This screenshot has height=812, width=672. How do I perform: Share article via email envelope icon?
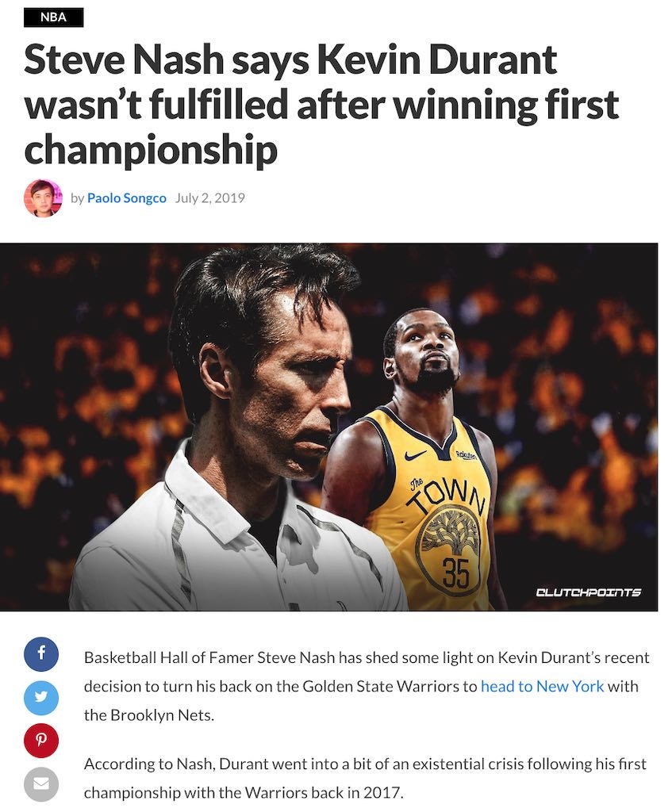(x=41, y=784)
